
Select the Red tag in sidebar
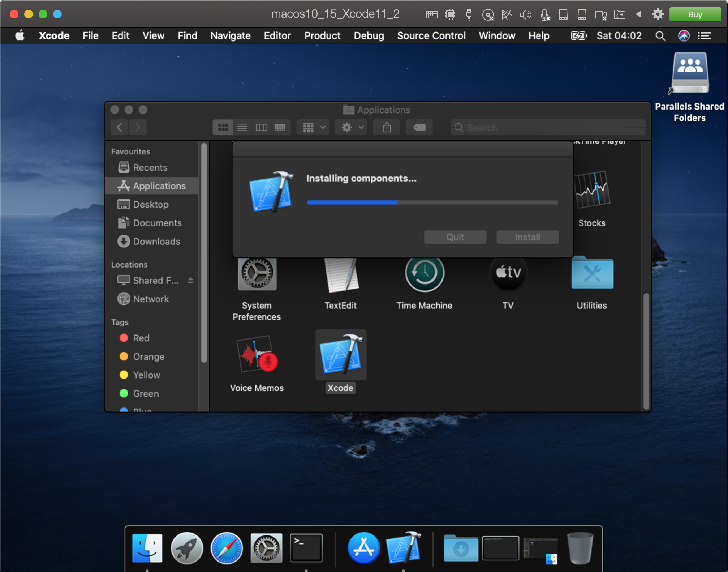(x=141, y=338)
